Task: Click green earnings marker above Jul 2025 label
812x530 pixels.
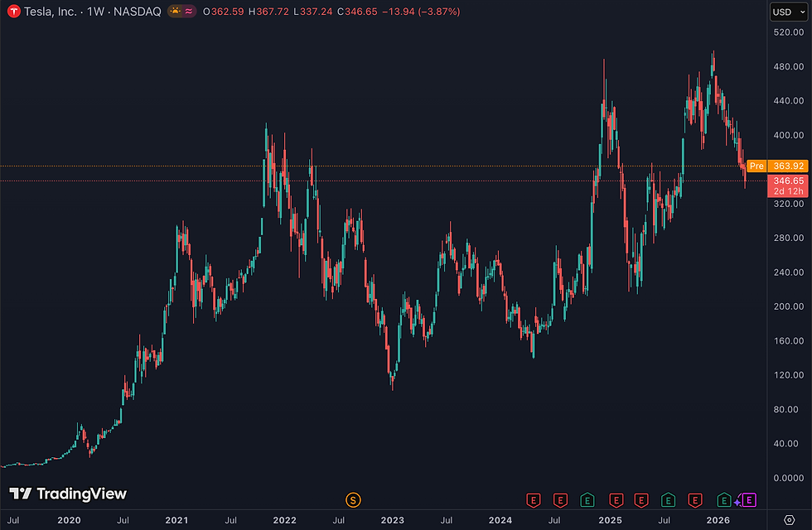Action: click(668, 500)
